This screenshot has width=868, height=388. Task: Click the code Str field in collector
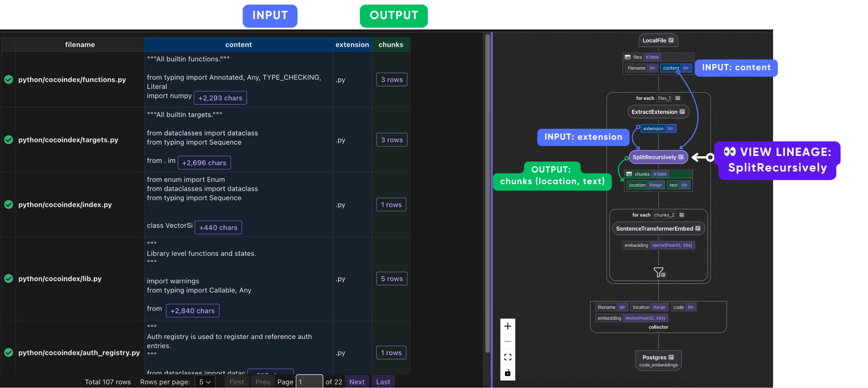683,308
